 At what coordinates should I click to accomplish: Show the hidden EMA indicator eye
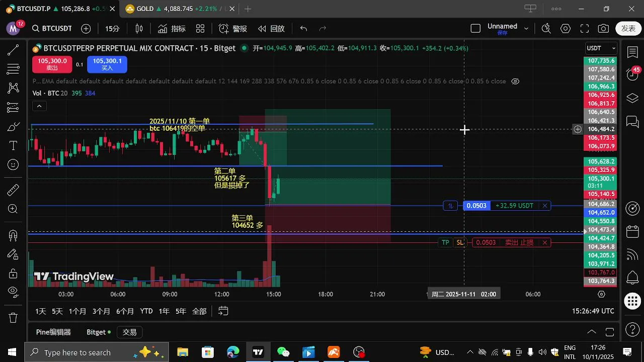515,81
